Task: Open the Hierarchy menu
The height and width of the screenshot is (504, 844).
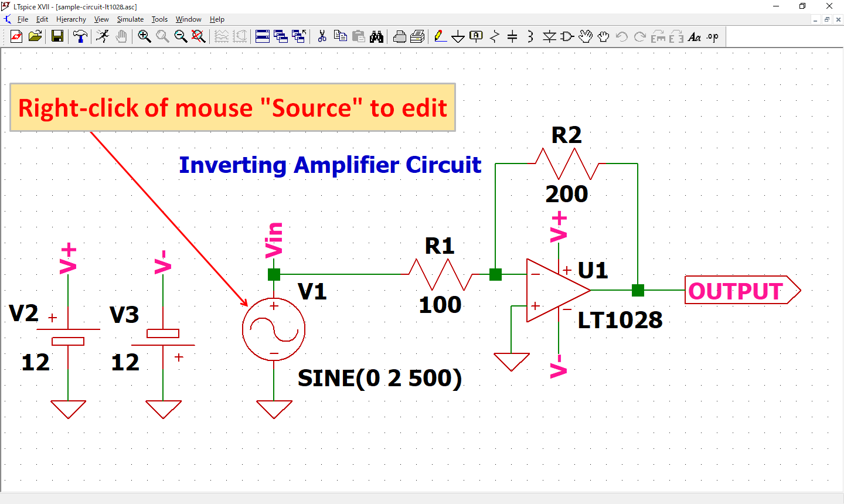Action: (x=71, y=19)
